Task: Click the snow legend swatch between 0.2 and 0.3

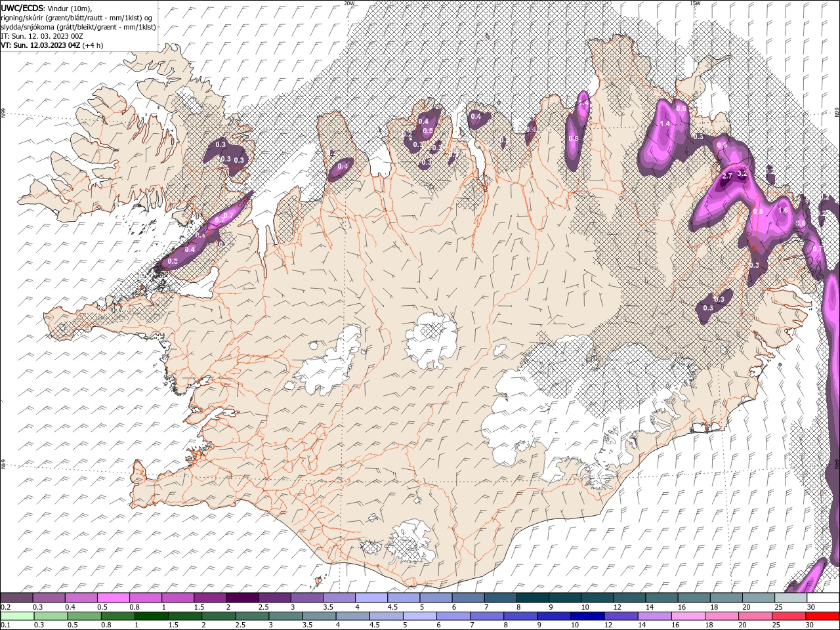Action: tap(16, 598)
